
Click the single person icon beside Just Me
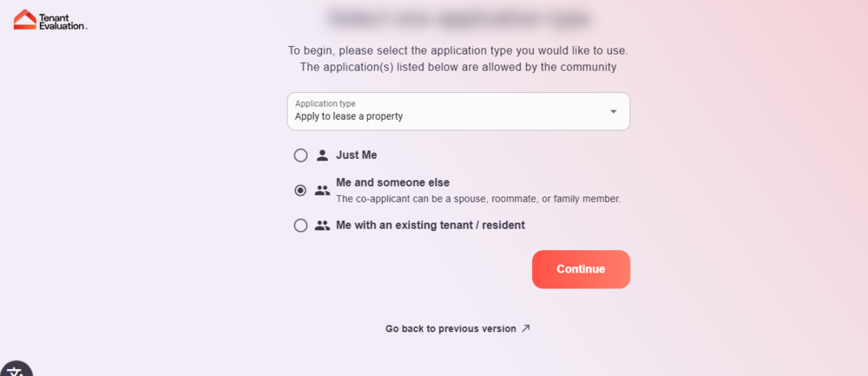322,155
